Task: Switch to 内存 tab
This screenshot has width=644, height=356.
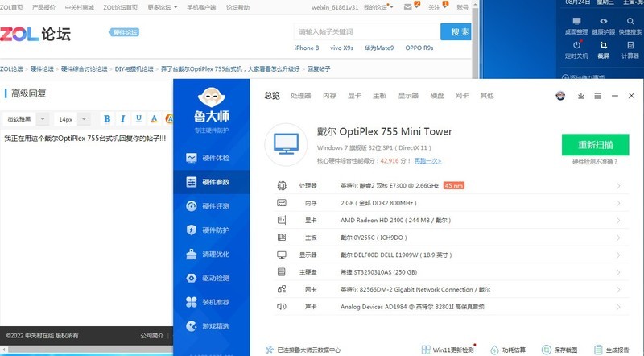Action: (329, 96)
